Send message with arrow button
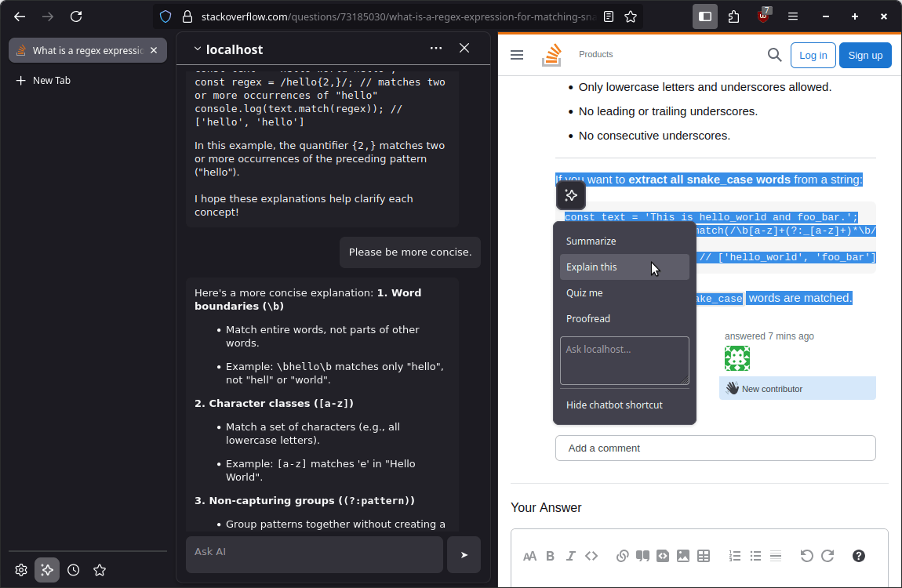Image resolution: width=902 pixels, height=588 pixels. (x=464, y=555)
